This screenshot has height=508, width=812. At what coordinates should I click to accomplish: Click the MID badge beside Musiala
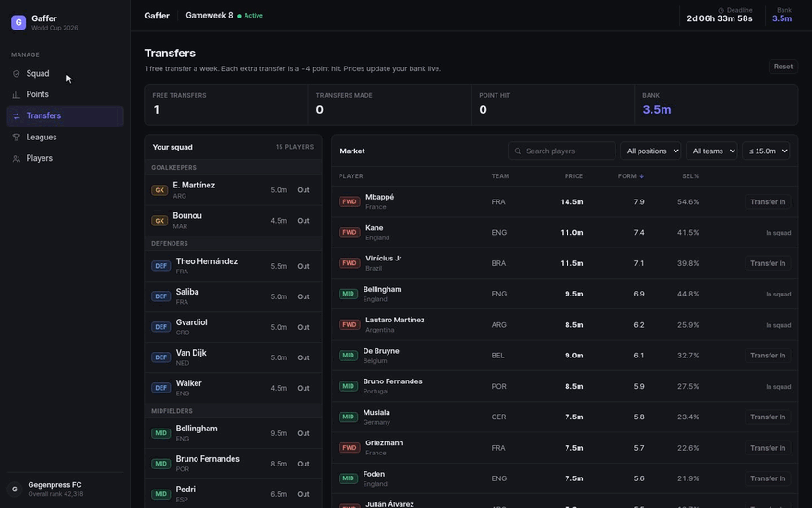(349, 417)
